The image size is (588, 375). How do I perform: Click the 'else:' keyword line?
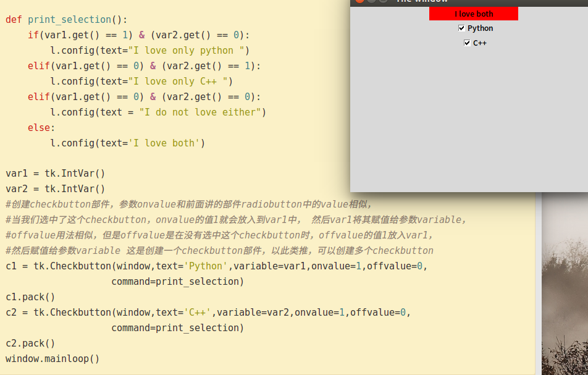pos(41,128)
